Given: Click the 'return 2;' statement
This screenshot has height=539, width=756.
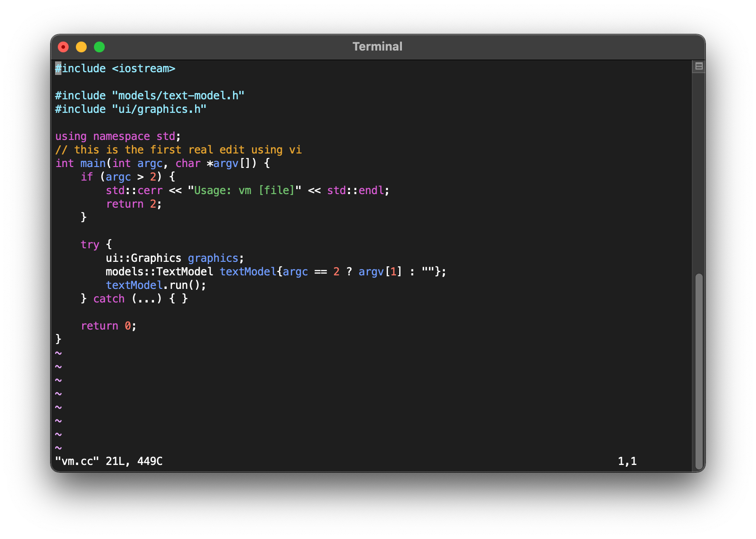Looking at the screenshot, I should 134,204.
